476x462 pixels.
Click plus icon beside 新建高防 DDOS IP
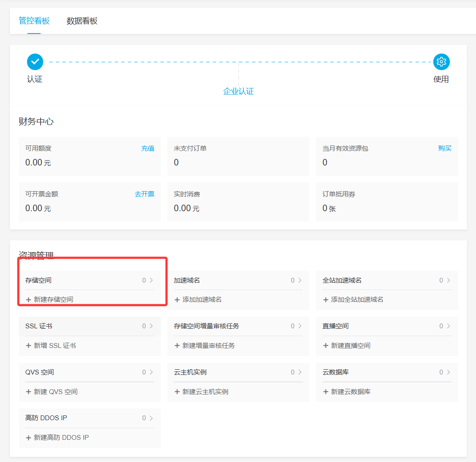(x=28, y=437)
